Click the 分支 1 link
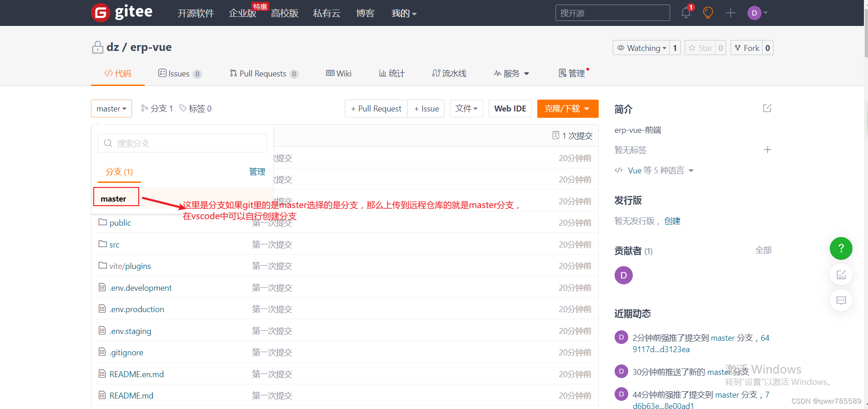868x409 pixels. click(157, 108)
